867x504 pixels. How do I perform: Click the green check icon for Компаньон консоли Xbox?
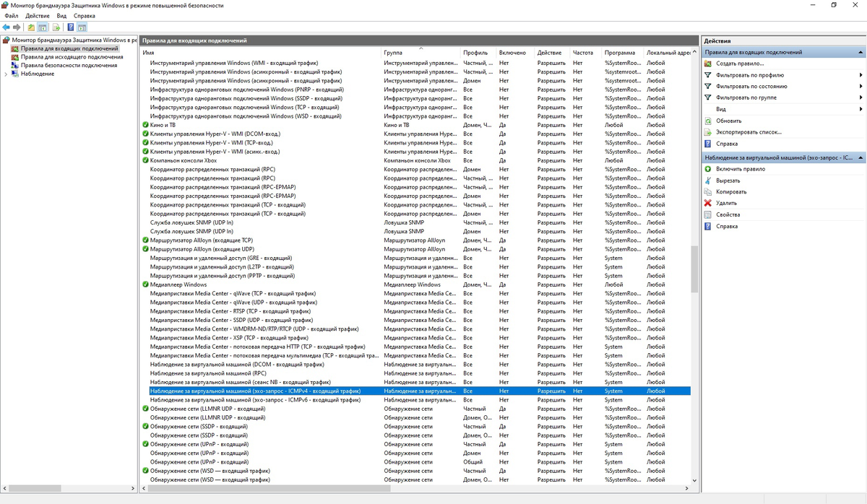click(x=145, y=160)
